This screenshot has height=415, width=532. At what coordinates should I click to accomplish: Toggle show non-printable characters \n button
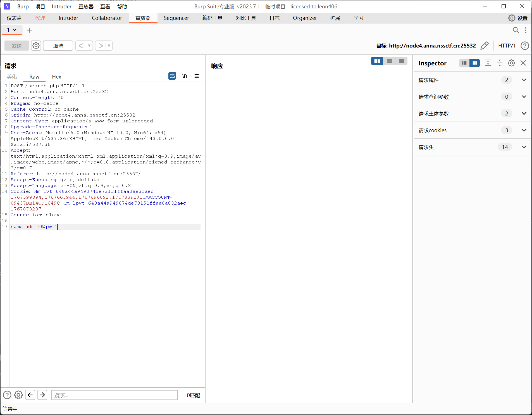tap(185, 76)
